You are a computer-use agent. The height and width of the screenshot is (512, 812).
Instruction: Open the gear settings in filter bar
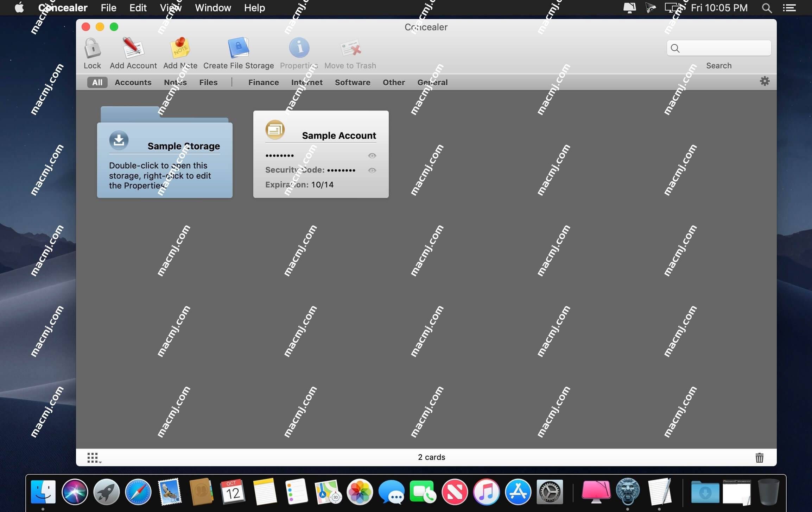click(765, 81)
